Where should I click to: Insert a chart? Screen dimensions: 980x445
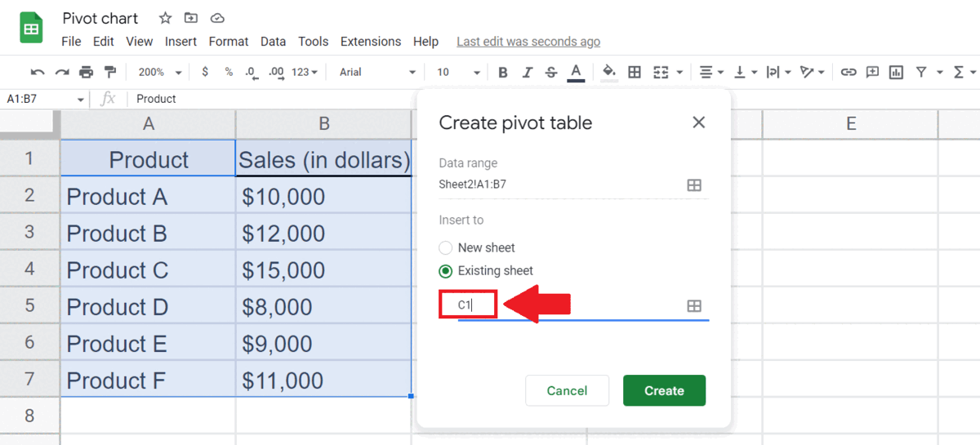[x=897, y=72]
